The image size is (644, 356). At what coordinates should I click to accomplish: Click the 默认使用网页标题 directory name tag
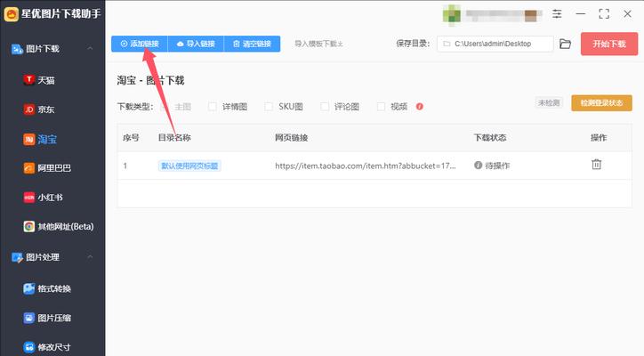click(189, 166)
